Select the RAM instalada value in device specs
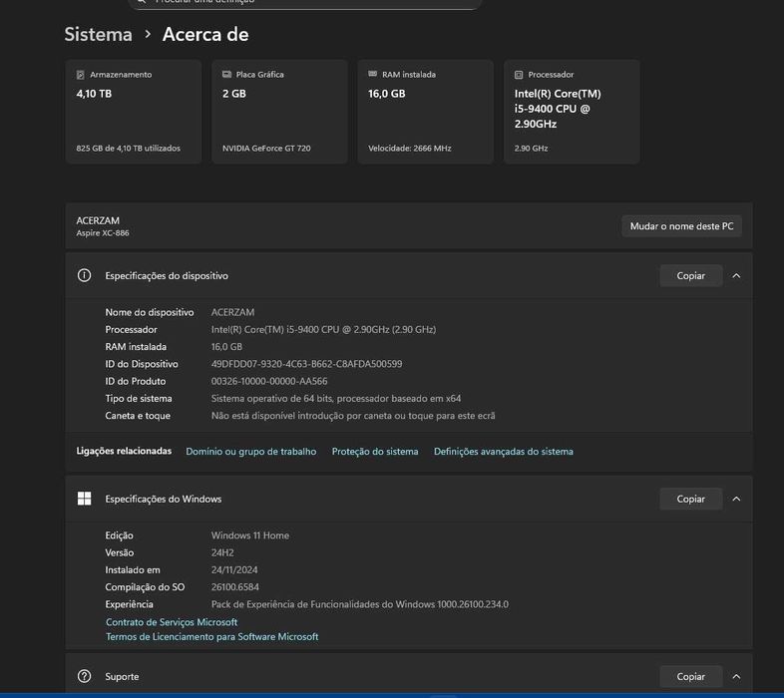The height and width of the screenshot is (698, 784). tap(226, 346)
